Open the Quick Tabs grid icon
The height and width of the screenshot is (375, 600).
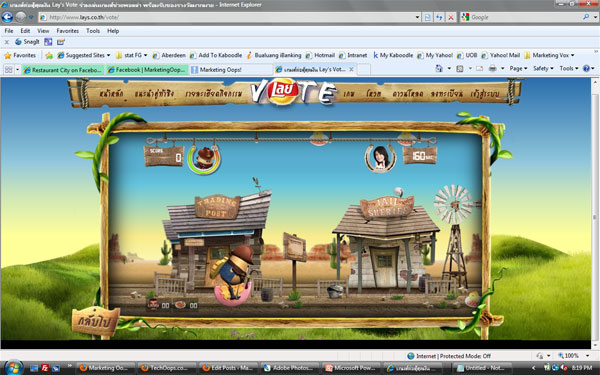point(8,70)
